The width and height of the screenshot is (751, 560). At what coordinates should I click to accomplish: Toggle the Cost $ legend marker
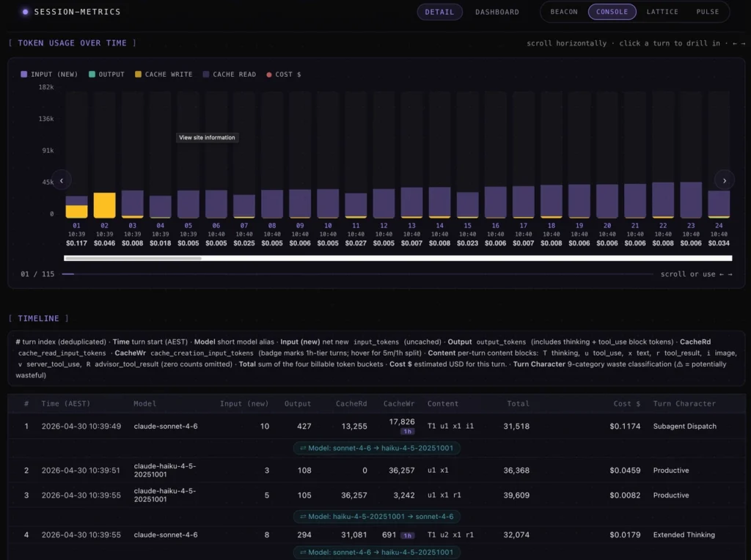coord(269,75)
